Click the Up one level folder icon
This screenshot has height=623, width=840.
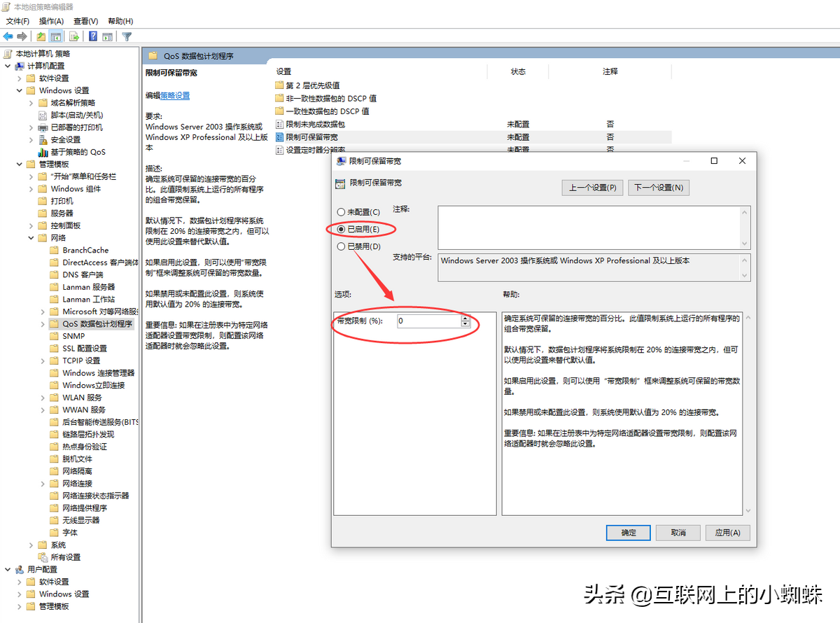[x=41, y=36]
